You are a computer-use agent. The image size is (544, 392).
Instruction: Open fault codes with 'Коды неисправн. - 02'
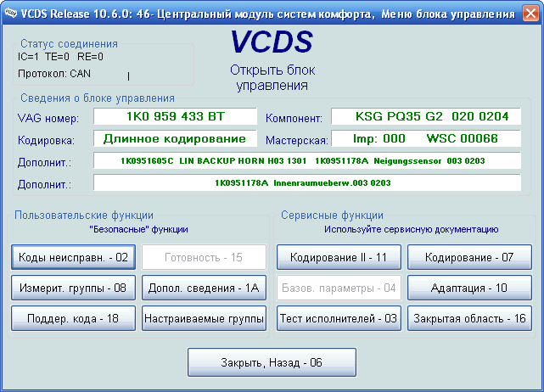[73, 257]
